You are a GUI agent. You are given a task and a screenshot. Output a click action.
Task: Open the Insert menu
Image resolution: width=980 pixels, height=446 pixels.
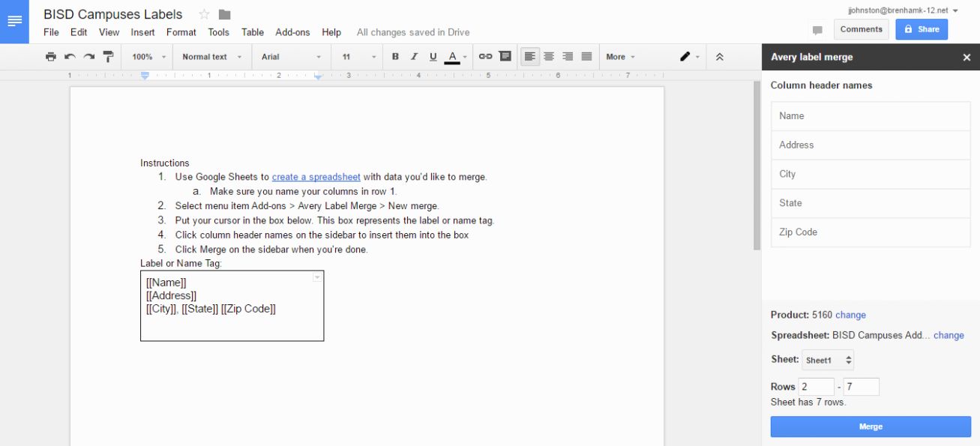pyautogui.click(x=142, y=32)
